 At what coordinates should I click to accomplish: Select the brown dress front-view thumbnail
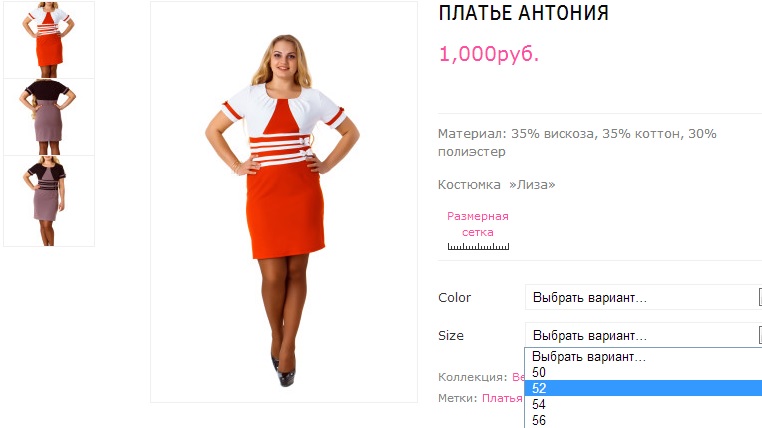click(x=49, y=201)
